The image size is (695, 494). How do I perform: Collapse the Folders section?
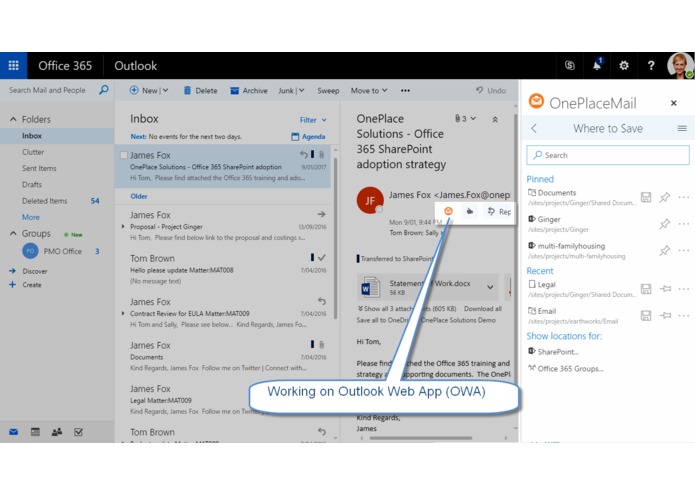click(x=13, y=119)
